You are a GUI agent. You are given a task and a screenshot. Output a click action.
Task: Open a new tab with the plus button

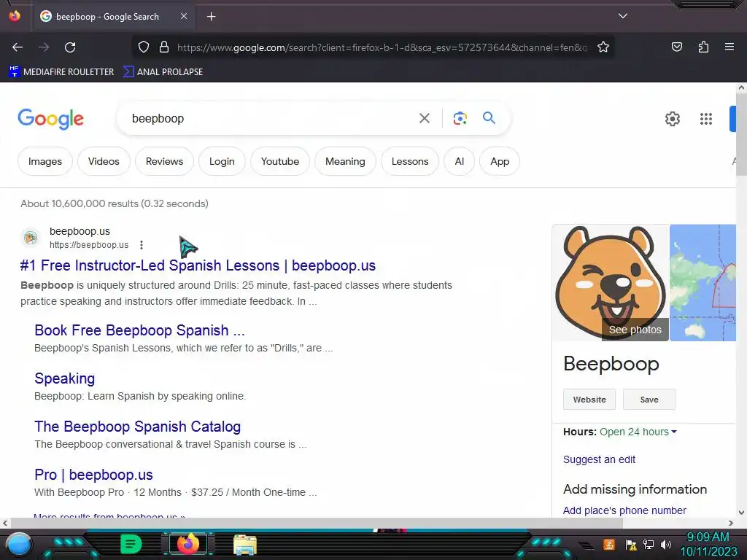click(211, 17)
